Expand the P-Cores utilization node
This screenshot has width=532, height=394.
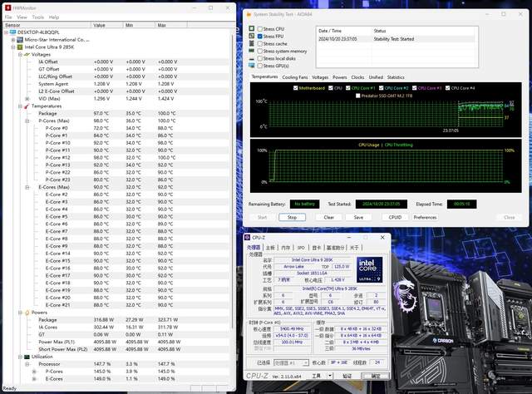(x=34, y=372)
